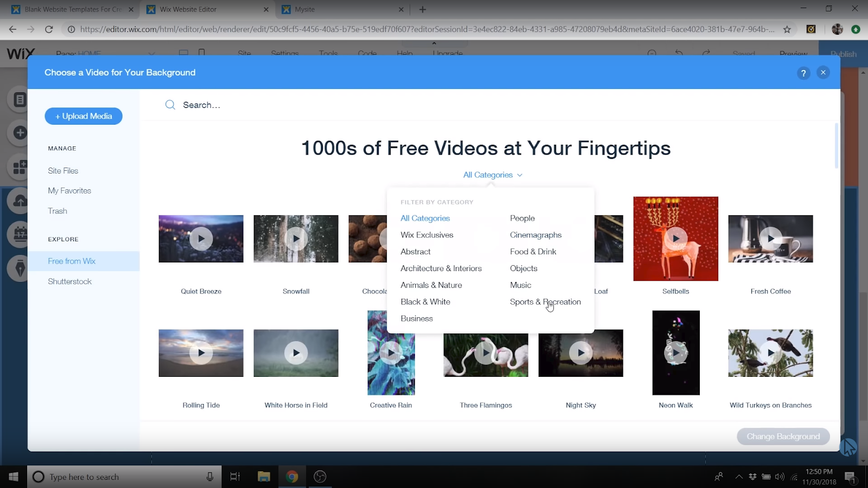Image resolution: width=868 pixels, height=488 pixels.
Task: Open File Explorer from the taskbar
Action: 264,477
